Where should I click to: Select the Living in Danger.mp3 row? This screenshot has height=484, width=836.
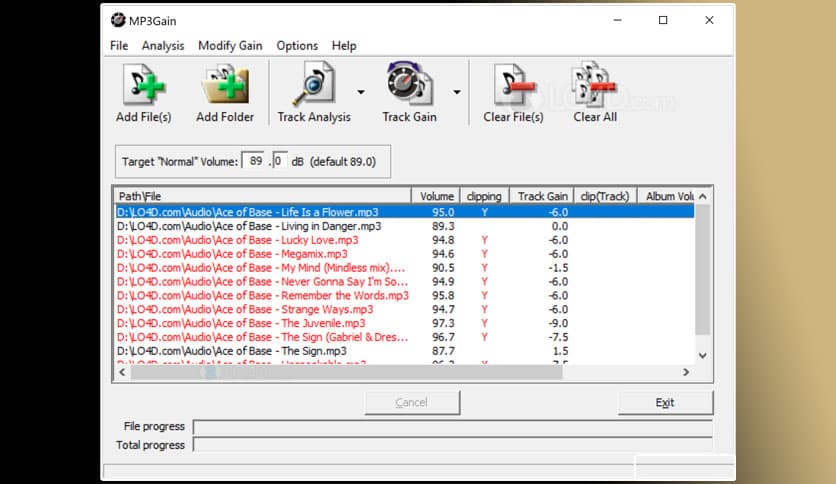pyautogui.click(x=405, y=226)
